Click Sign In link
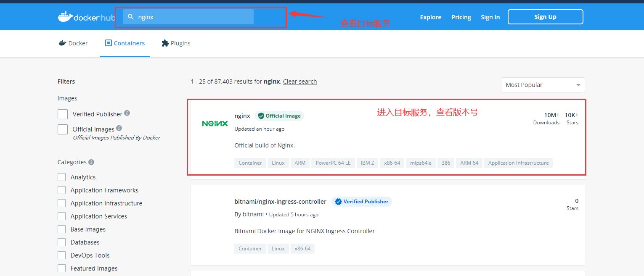 pos(490,17)
